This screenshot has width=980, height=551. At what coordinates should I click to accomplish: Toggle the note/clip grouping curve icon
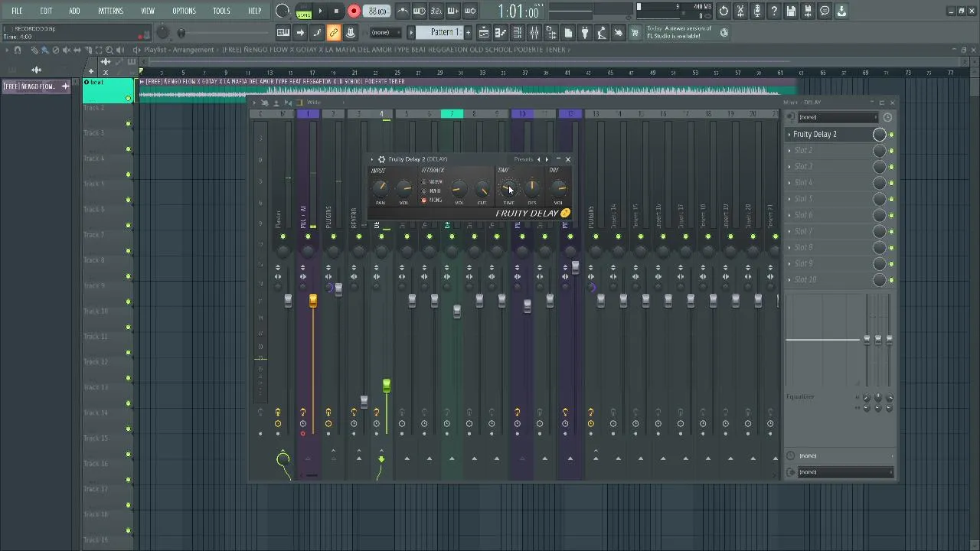pos(317,32)
